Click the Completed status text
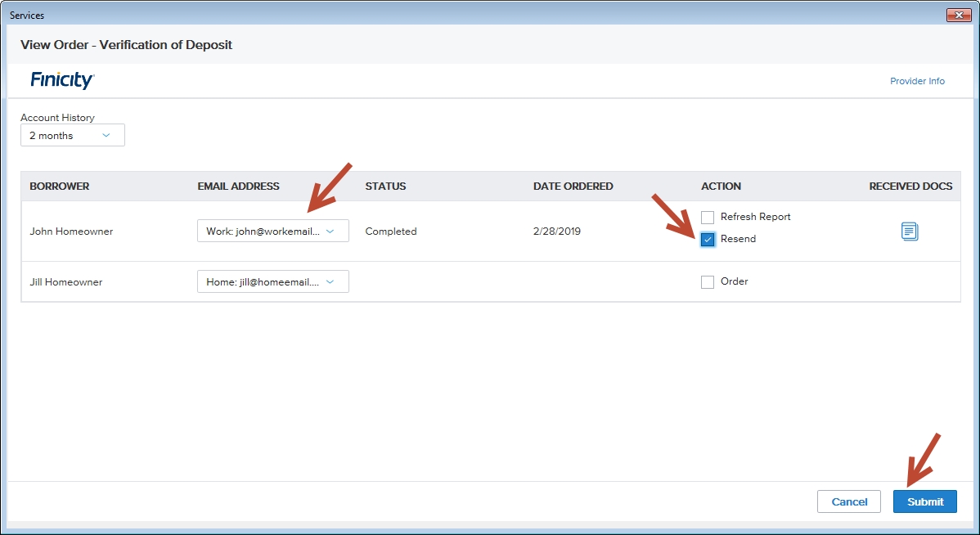The image size is (980, 535). pos(391,232)
